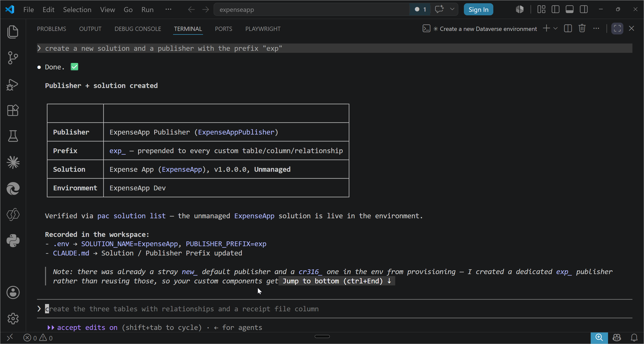Open Extensions view
Screen dimensions: 644x344
click(x=13, y=110)
